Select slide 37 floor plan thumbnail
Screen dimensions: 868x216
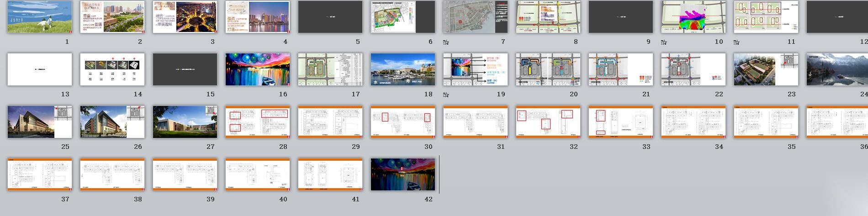(40, 174)
